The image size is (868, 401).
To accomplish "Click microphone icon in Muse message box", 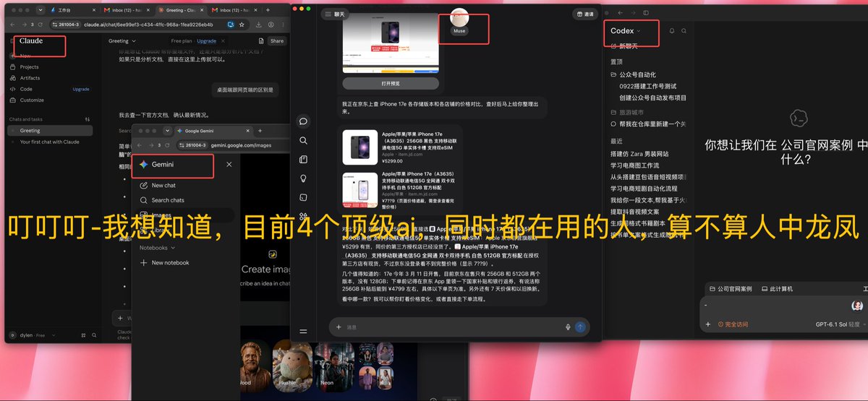I will coord(568,327).
